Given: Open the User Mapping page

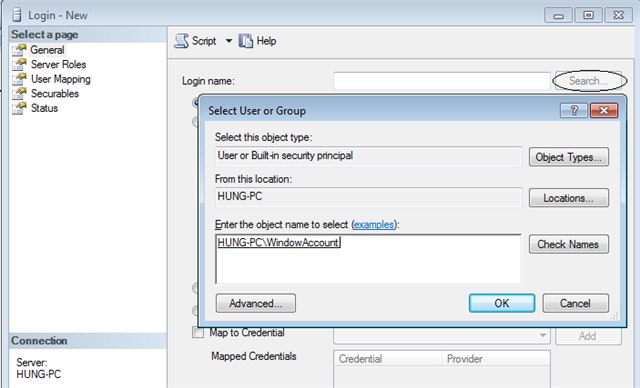Looking at the screenshot, I should (x=61, y=79).
